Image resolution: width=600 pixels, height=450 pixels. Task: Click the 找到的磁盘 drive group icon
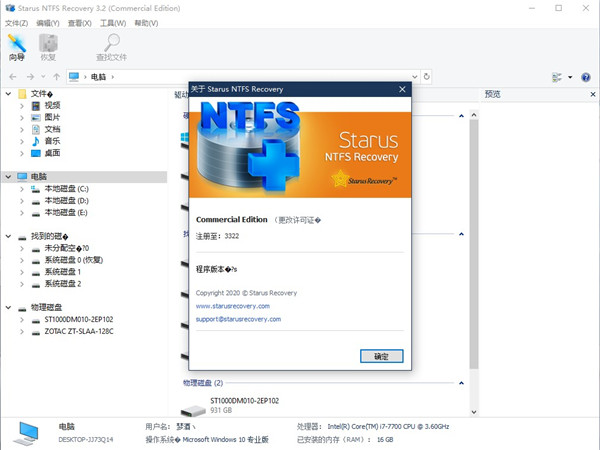(x=22, y=237)
